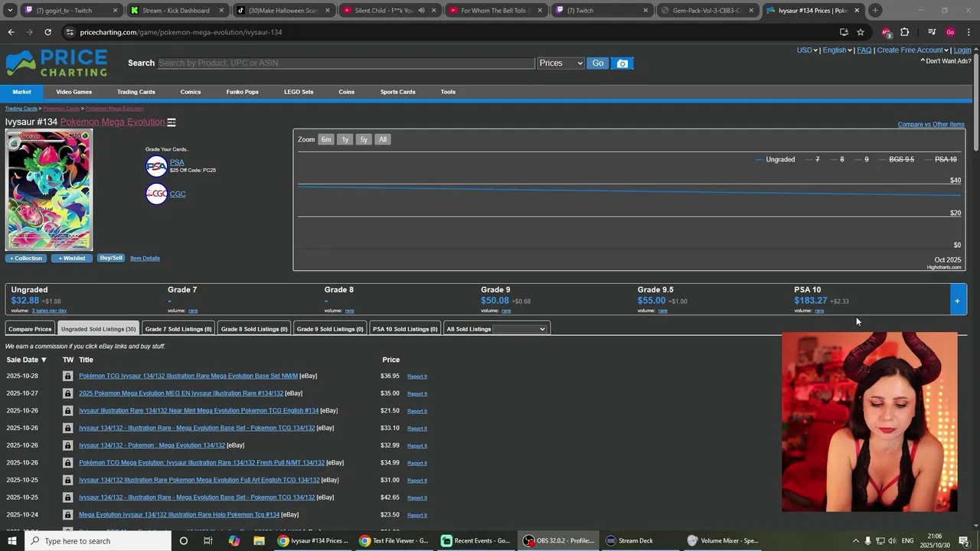Open a new browser tab with plus

pyautogui.click(x=875, y=11)
